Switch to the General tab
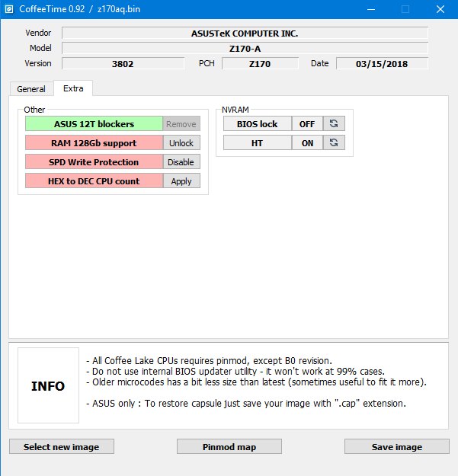 pos(31,89)
